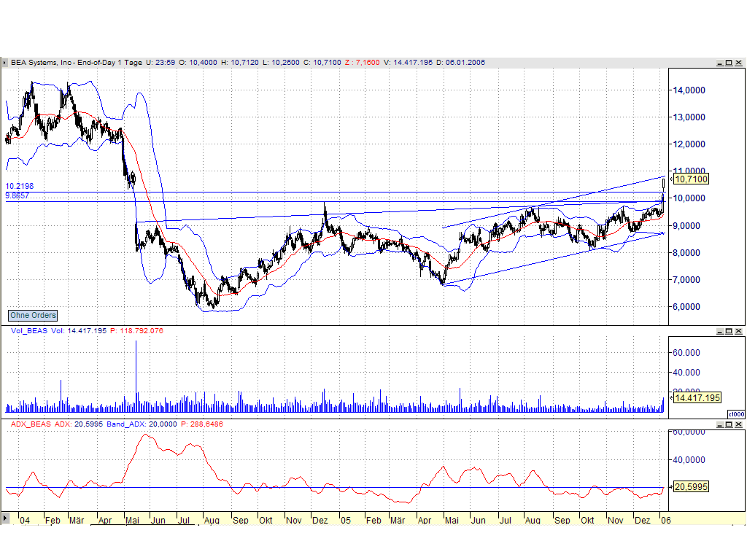Maximize the ADX_BEAS indicator panel
747x560 pixels.
(x=729, y=424)
